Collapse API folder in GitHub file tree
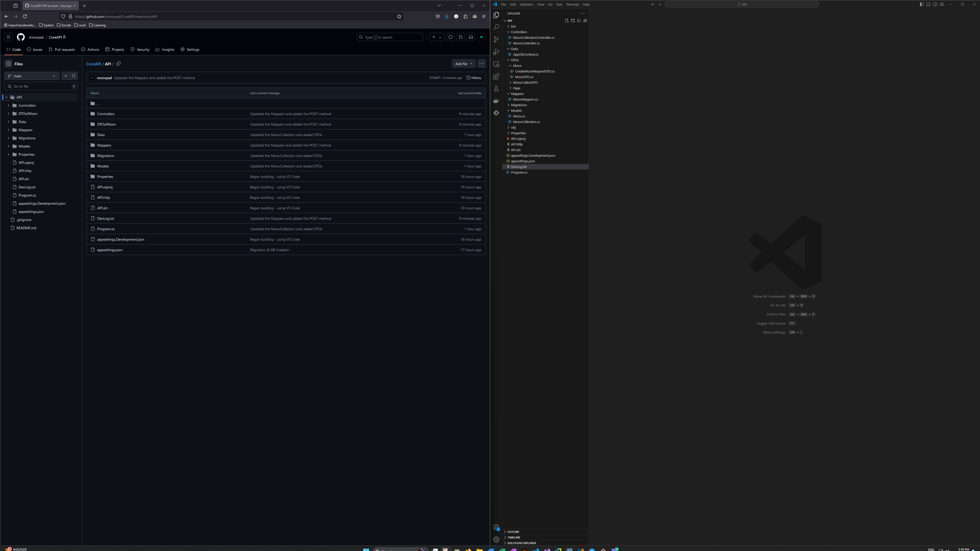This screenshot has width=980, height=551. 6,97
